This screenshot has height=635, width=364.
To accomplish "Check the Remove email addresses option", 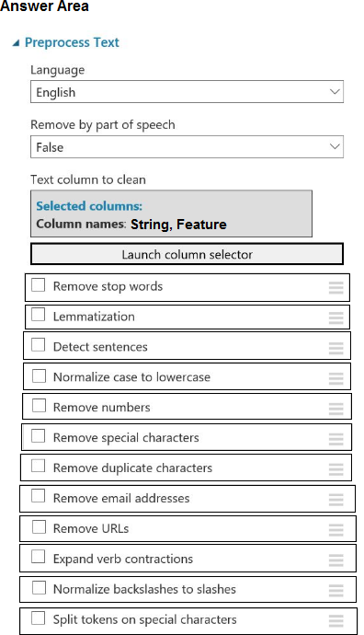I will [39, 496].
